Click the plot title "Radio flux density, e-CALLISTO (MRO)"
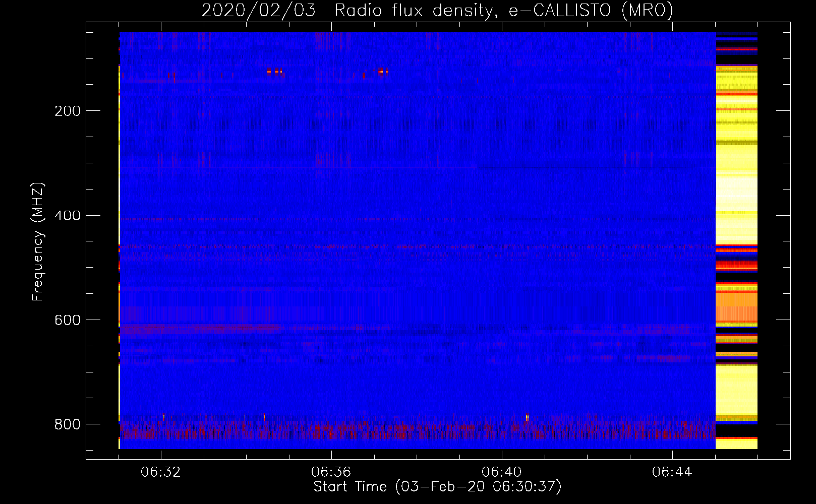Viewport: 816px width, 504px height. point(503,11)
